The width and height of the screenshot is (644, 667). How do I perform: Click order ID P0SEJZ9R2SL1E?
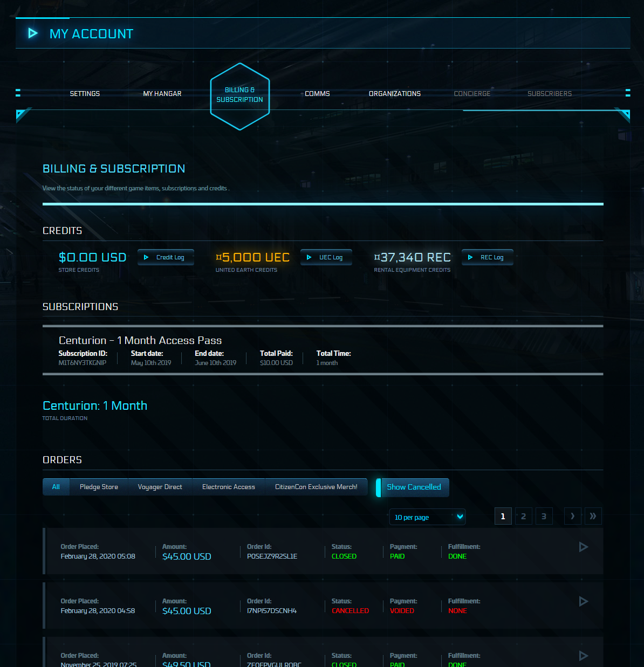click(x=272, y=556)
